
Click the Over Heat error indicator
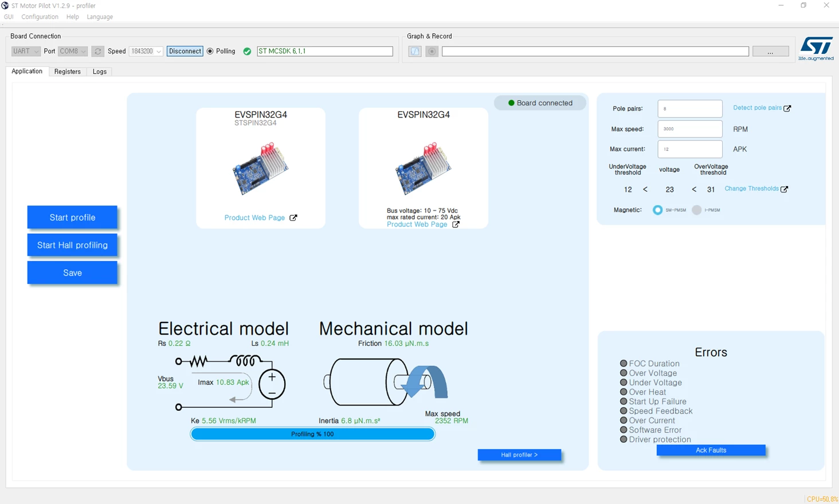[624, 392]
